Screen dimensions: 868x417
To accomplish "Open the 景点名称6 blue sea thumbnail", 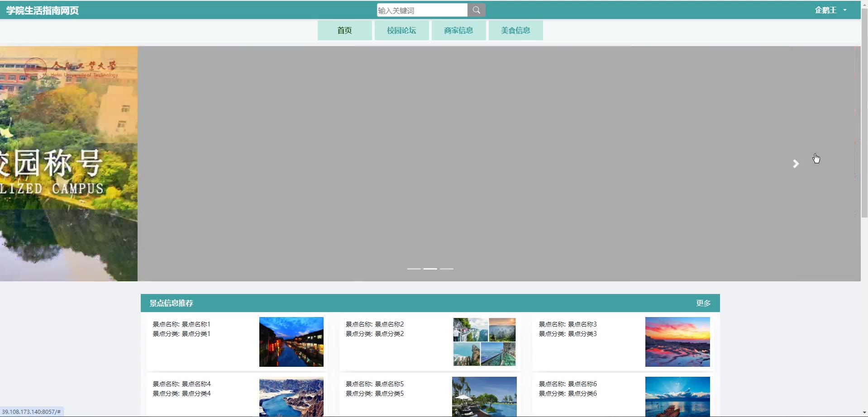I will pyautogui.click(x=677, y=397).
